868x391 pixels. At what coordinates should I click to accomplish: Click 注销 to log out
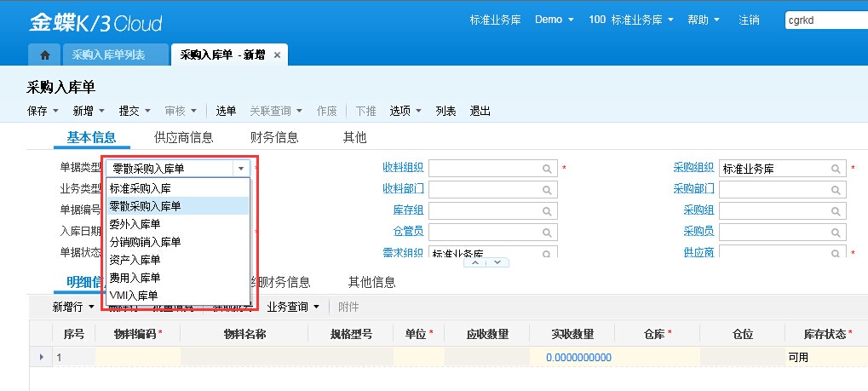click(x=749, y=20)
